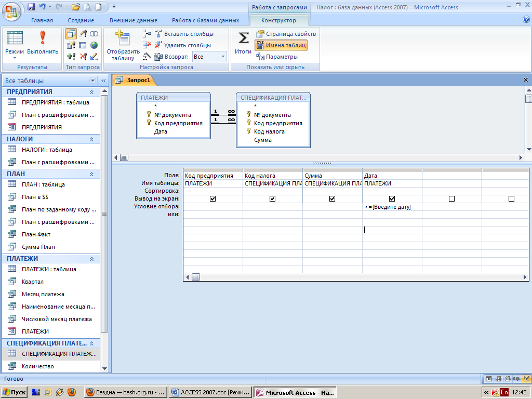
Task: Check Вывод на экран in fifth empty column
Action: [451, 199]
